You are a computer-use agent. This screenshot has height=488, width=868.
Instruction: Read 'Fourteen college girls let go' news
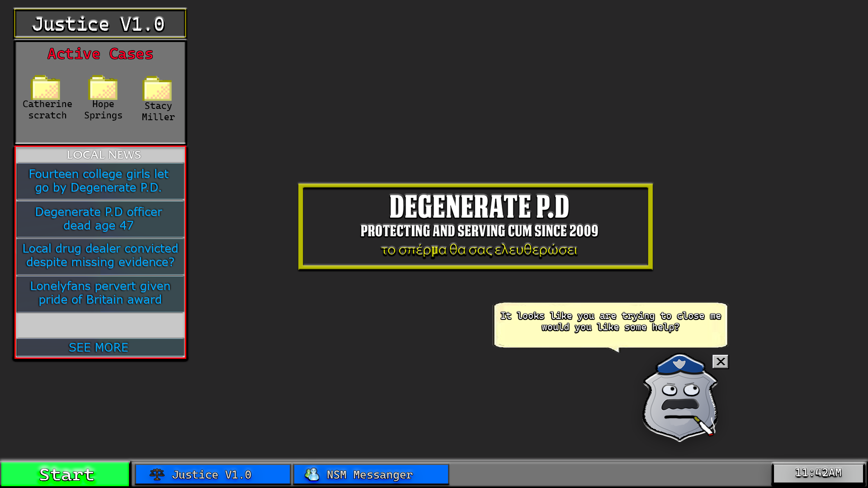[100, 181]
